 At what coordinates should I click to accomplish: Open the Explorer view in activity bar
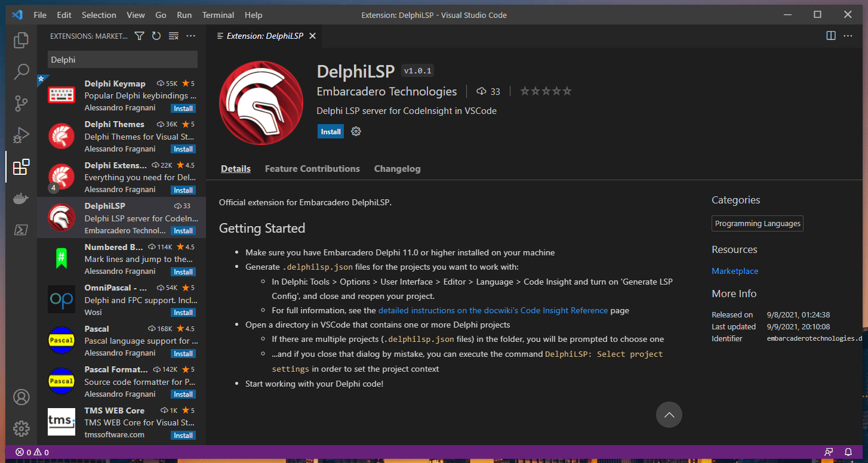(x=21, y=40)
